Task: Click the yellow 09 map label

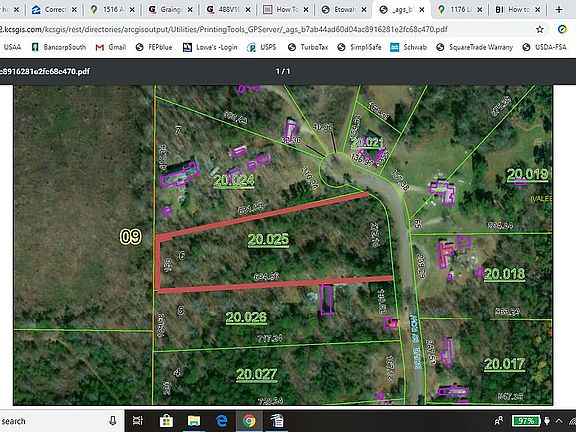Action: click(130, 237)
